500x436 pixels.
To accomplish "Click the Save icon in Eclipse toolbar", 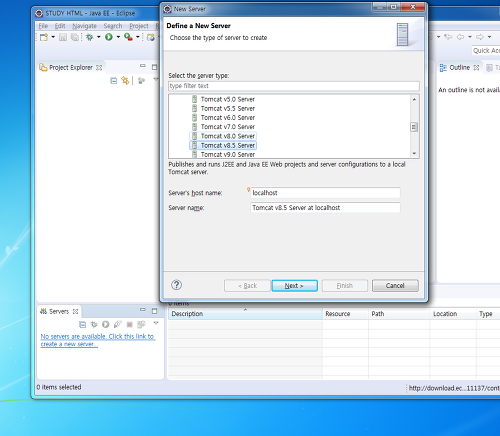I will click(63, 37).
